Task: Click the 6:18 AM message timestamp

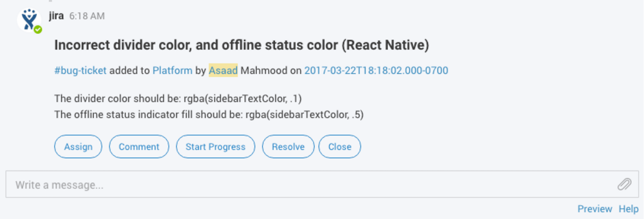Action: point(87,16)
